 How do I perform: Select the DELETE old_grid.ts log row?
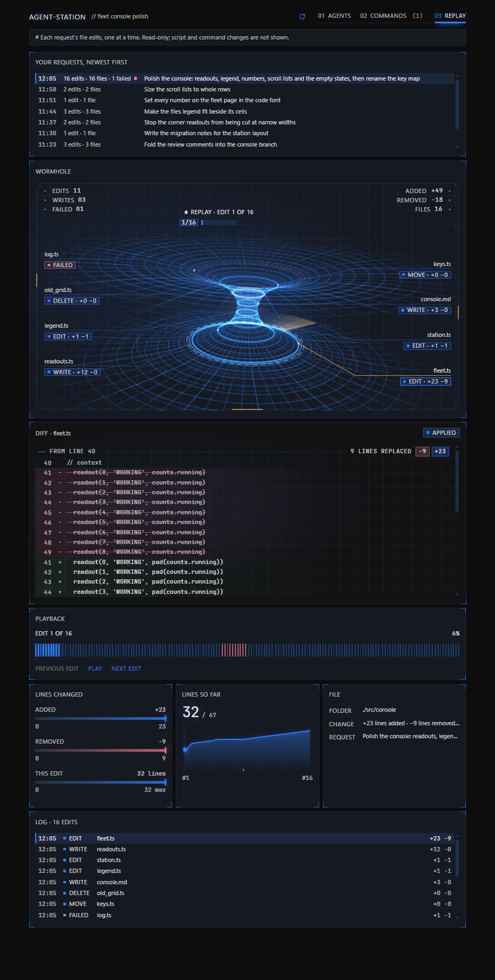tap(245, 893)
